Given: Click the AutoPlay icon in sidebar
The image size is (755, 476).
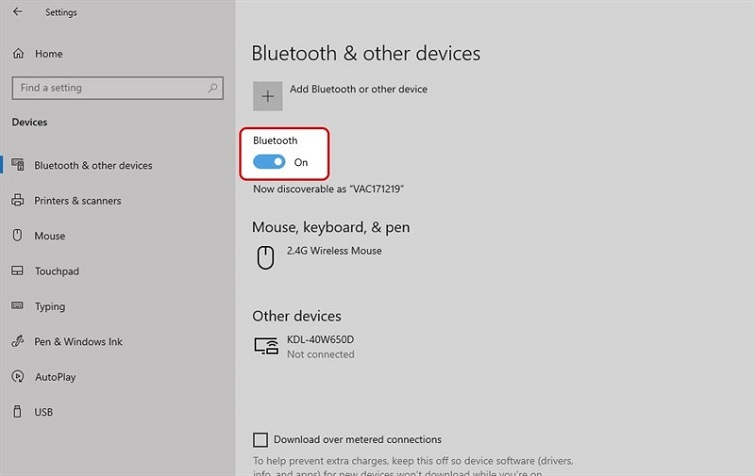Looking at the screenshot, I should tap(17, 377).
